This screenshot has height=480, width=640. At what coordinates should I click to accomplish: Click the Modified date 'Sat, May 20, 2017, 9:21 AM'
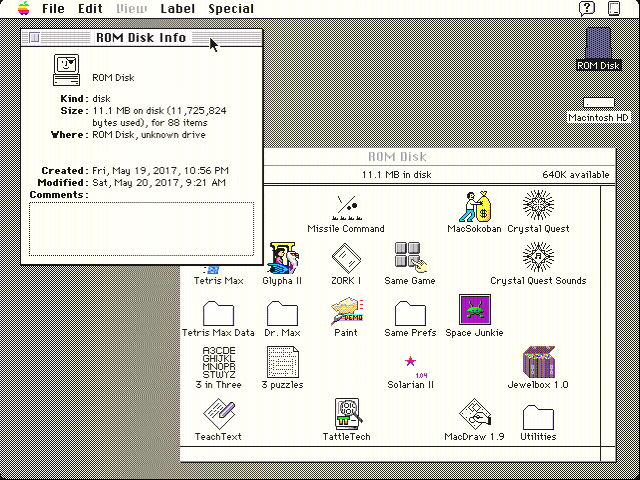pyautogui.click(x=159, y=182)
